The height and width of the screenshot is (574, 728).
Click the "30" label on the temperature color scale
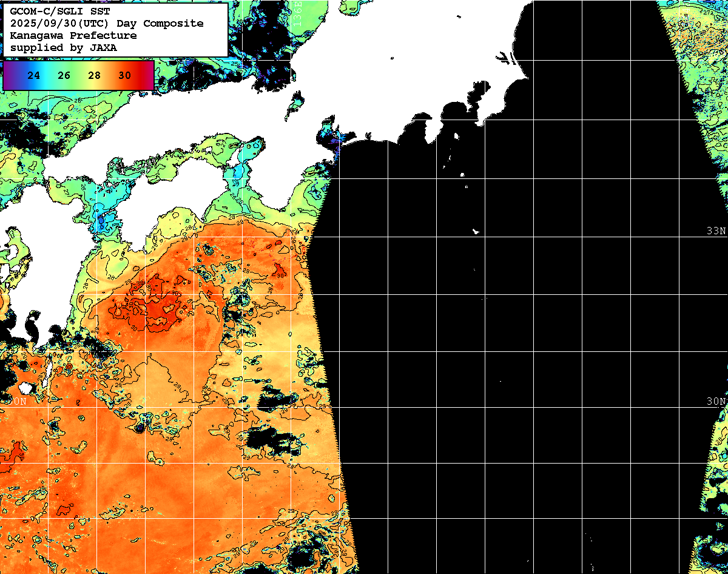(125, 76)
